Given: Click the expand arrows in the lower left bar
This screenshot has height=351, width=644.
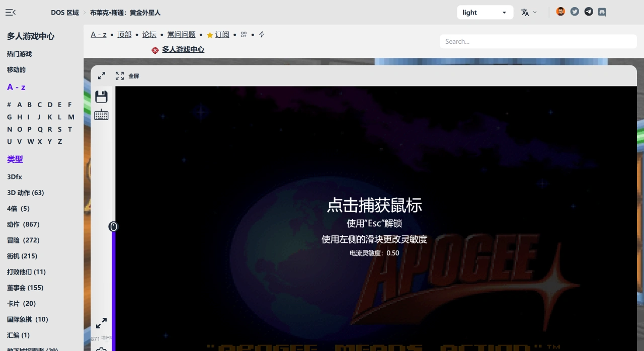Looking at the screenshot, I should pos(101,323).
